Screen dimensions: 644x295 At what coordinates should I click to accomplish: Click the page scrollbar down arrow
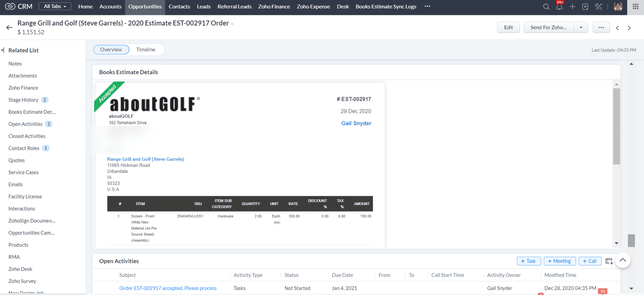click(x=631, y=288)
